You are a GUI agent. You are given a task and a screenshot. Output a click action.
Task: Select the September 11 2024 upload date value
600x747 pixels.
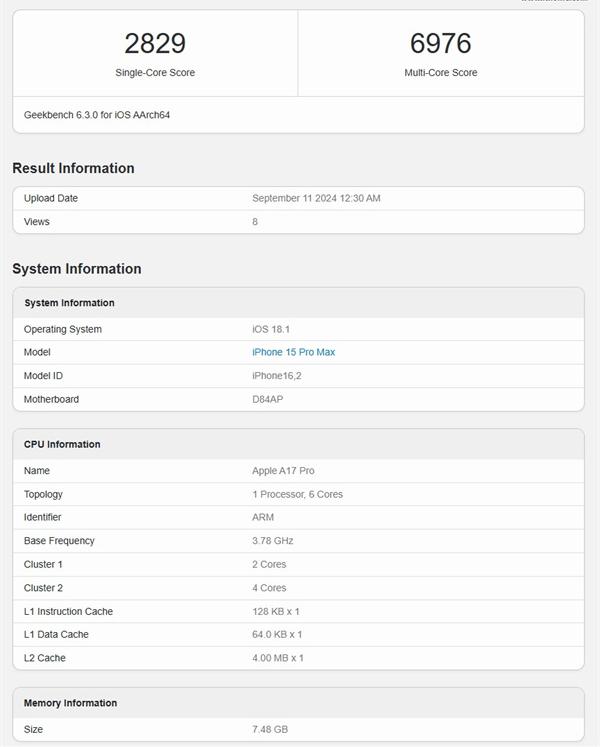pyautogui.click(x=316, y=198)
